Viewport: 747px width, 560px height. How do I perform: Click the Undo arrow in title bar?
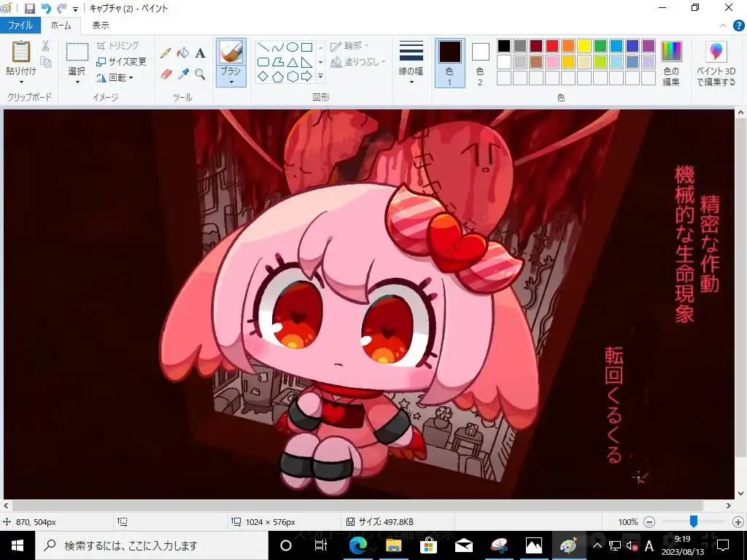[46, 8]
